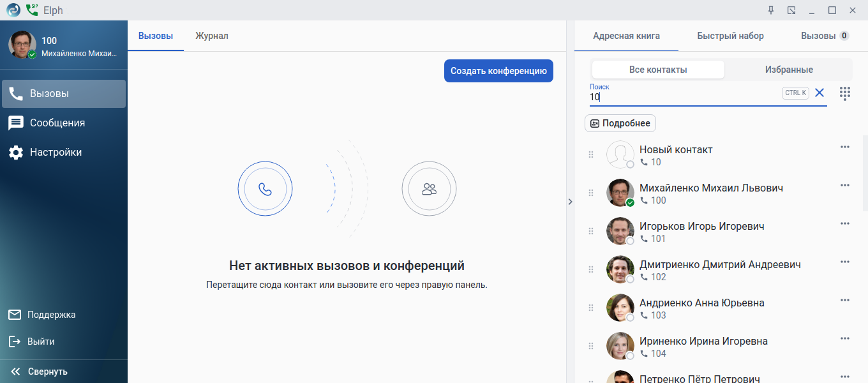This screenshot has height=383, width=868.
Task: Switch to the Favorites filter
Action: coord(789,70)
